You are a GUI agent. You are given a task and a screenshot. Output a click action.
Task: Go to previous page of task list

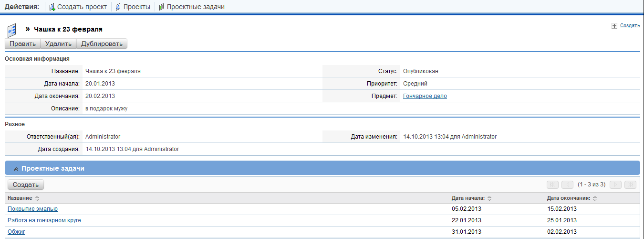(567, 185)
